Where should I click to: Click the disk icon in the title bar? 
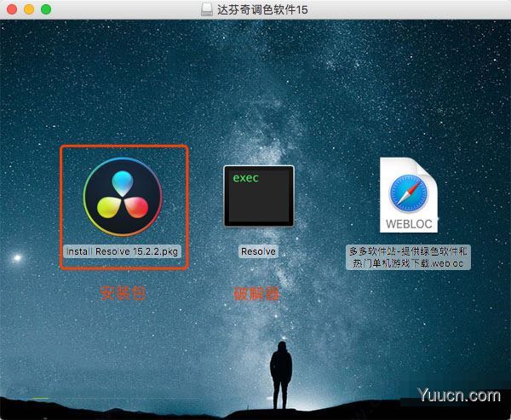pos(207,9)
